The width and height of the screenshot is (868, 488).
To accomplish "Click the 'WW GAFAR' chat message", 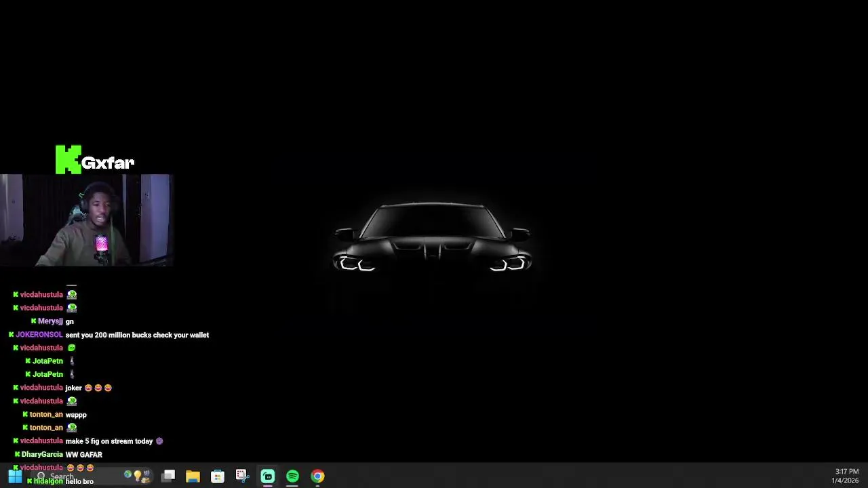I will click(x=83, y=455).
